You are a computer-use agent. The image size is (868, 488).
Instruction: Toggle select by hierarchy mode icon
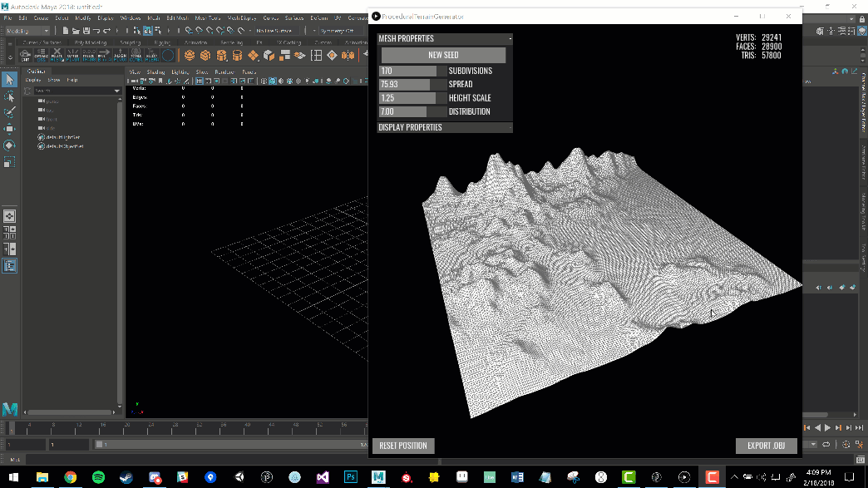pos(137,31)
